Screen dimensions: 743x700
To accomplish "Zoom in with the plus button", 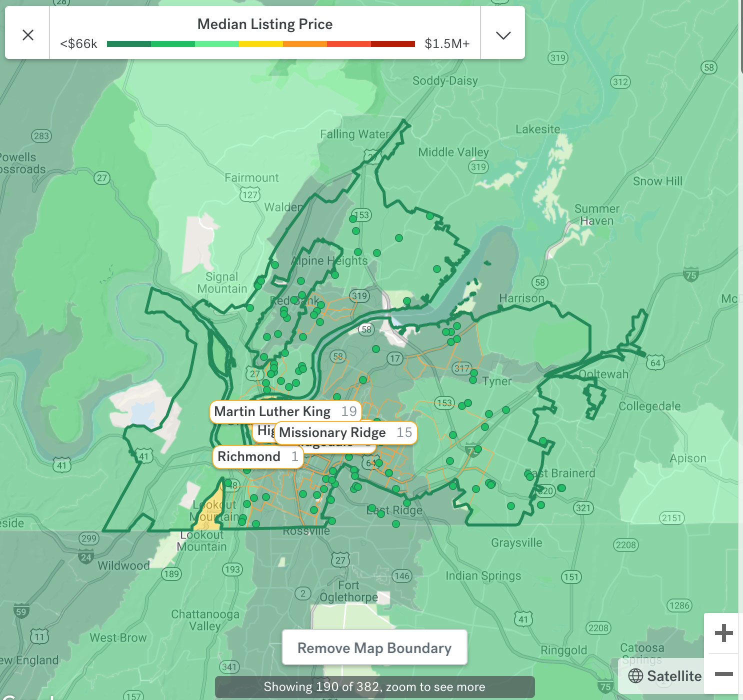I will coord(723,633).
